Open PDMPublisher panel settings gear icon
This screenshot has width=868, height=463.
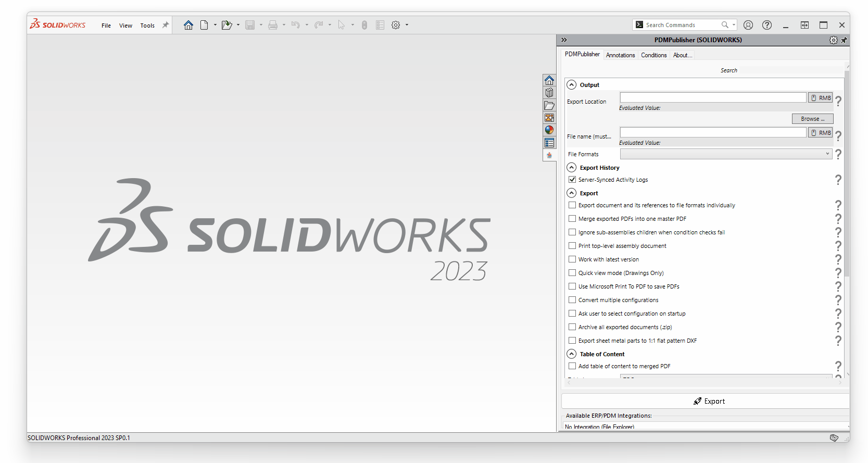pyautogui.click(x=834, y=40)
